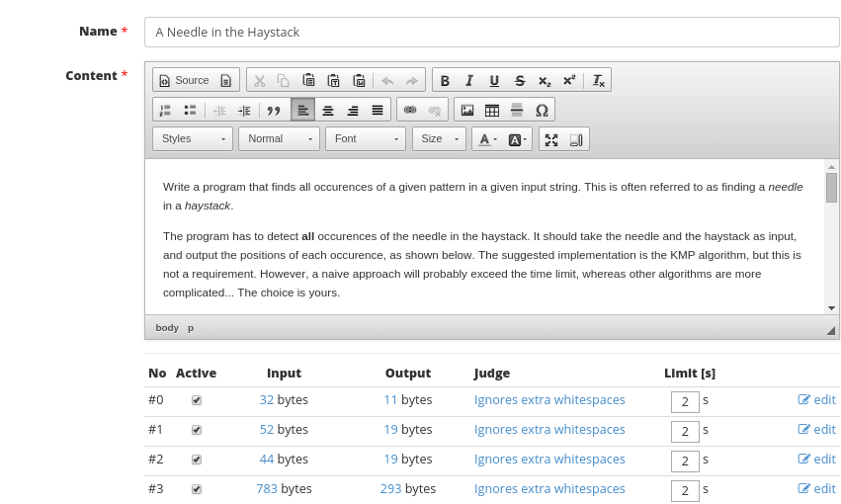Click the Paste from Word icon
The image size is (841, 504).
click(x=359, y=80)
